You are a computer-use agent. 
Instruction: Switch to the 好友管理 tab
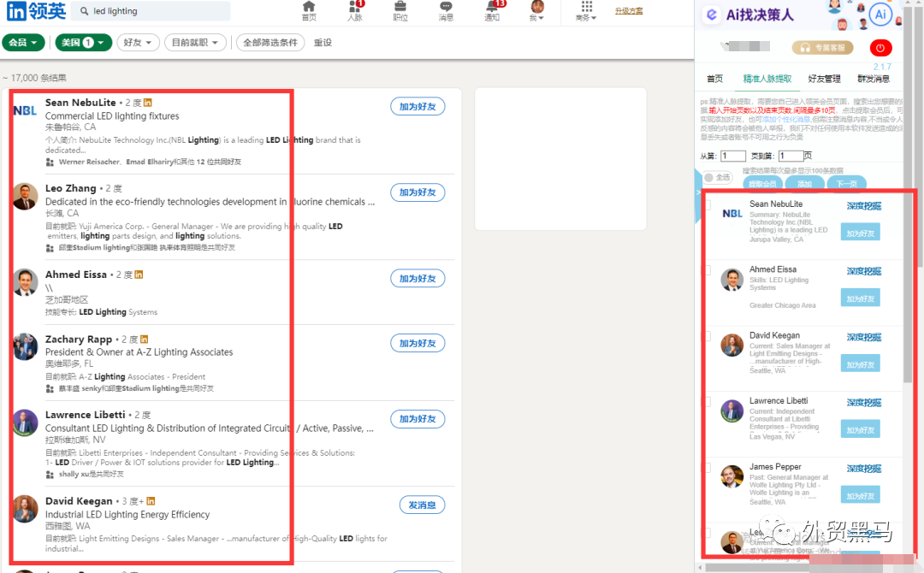coord(825,79)
